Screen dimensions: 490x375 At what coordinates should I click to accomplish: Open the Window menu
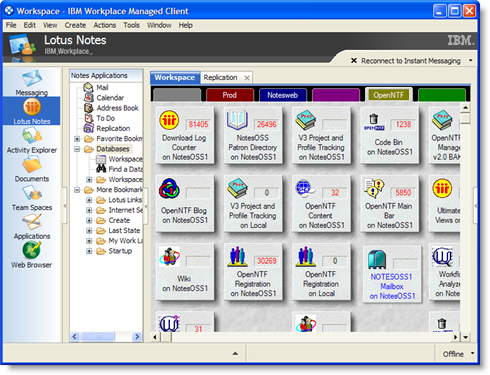(159, 25)
